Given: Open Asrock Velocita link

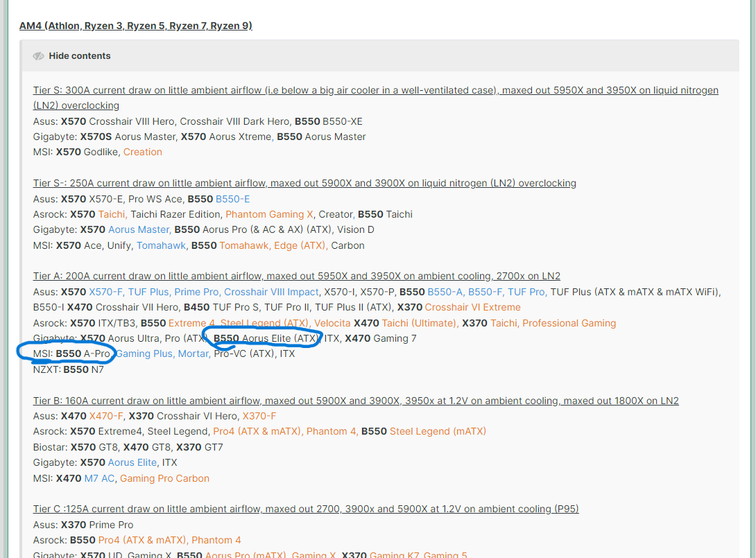Looking at the screenshot, I should pyautogui.click(x=332, y=323).
